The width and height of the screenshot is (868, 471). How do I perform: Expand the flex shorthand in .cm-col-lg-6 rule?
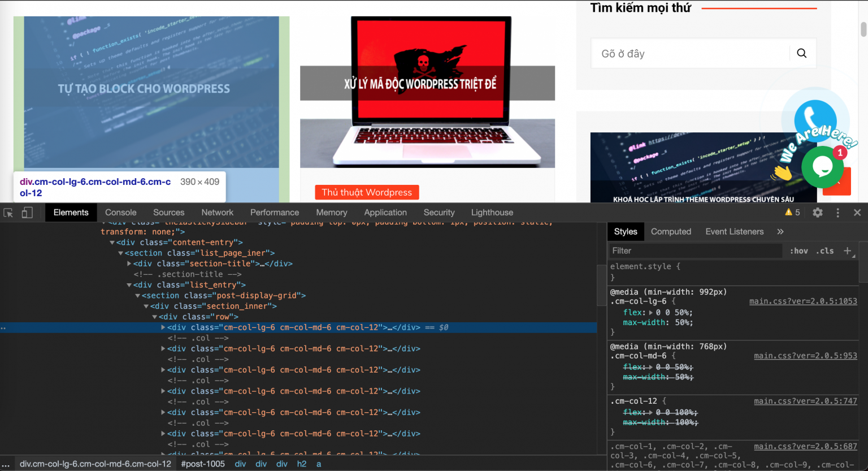click(x=650, y=313)
